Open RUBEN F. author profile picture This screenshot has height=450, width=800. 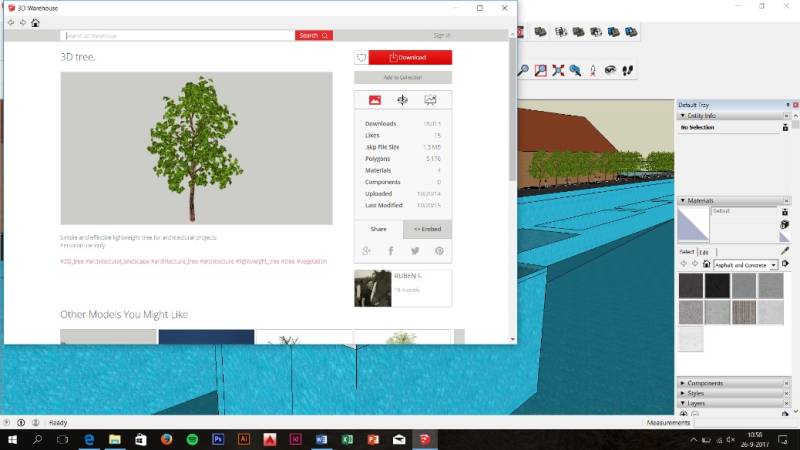tap(373, 288)
